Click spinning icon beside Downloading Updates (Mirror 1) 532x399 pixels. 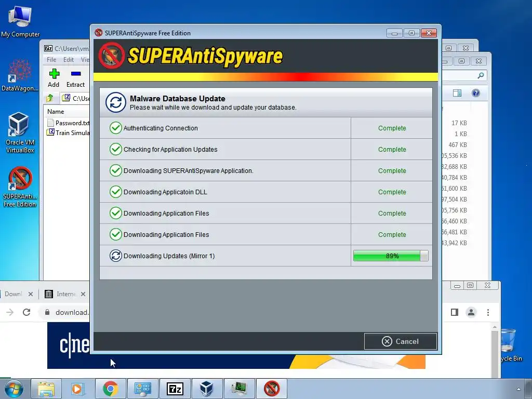(x=116, y=256)
